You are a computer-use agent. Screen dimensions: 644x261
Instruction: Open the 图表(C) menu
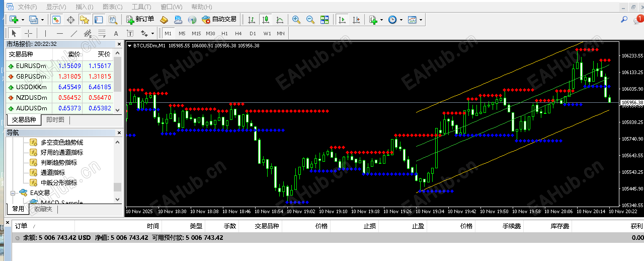[112, 7]
